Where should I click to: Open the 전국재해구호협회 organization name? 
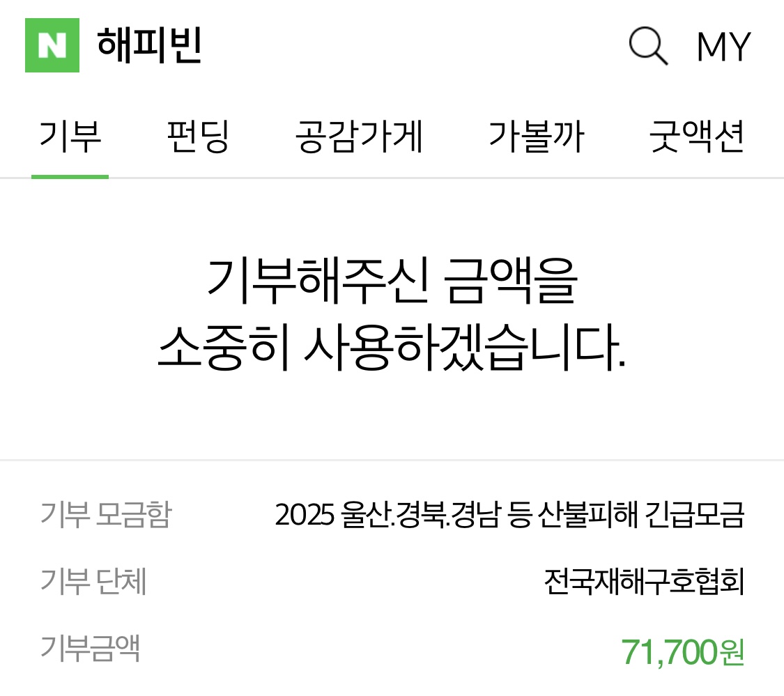coord(645,581)
